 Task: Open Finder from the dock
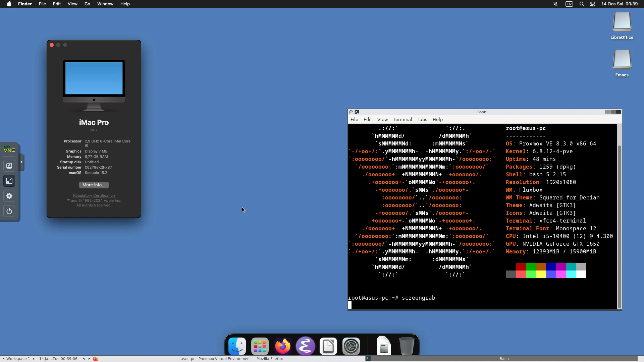(x=237, y=346)
